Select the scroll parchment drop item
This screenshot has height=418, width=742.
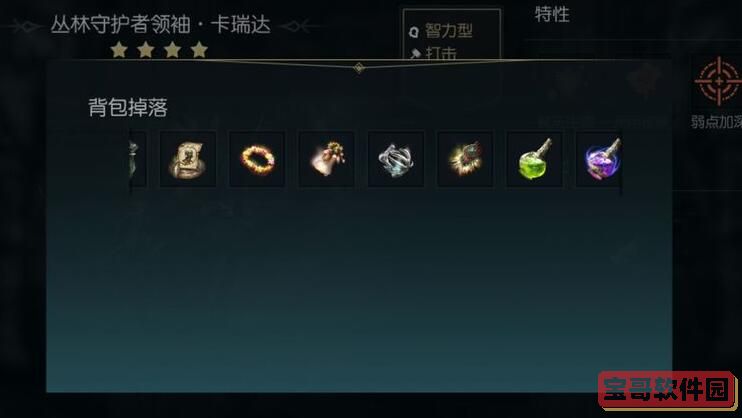pos(187,160)
